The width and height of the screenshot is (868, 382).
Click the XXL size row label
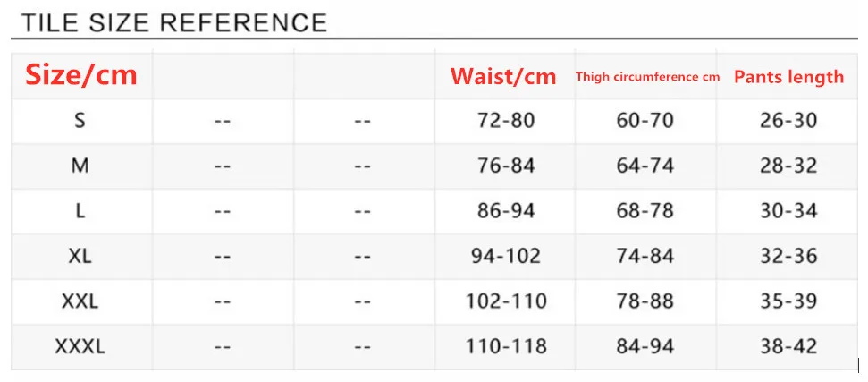80,301
